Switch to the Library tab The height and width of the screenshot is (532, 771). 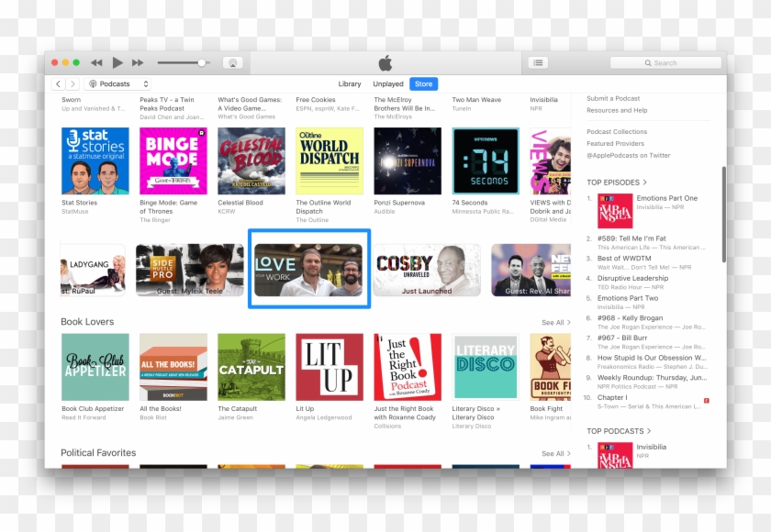(x=350, y=83)
